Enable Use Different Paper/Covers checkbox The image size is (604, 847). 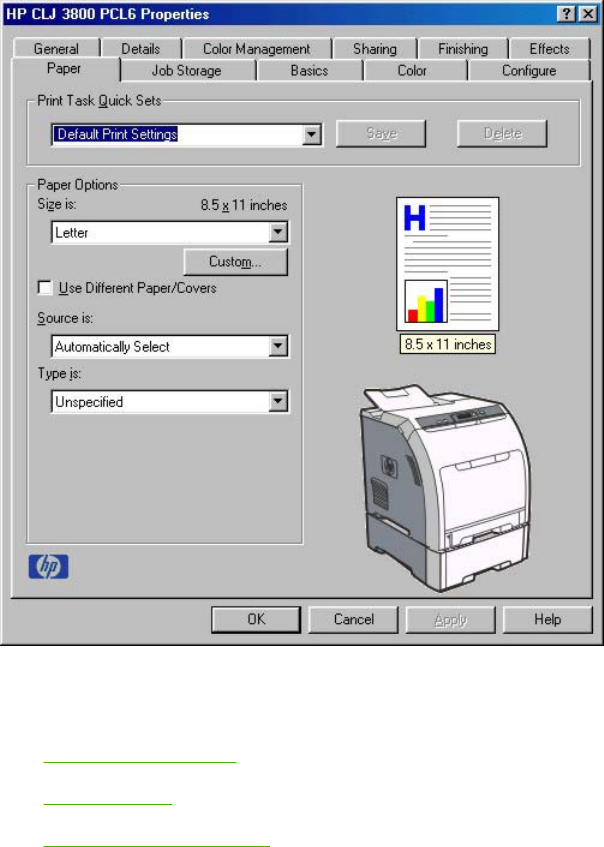pyautogui.click(x=45, y=287)
